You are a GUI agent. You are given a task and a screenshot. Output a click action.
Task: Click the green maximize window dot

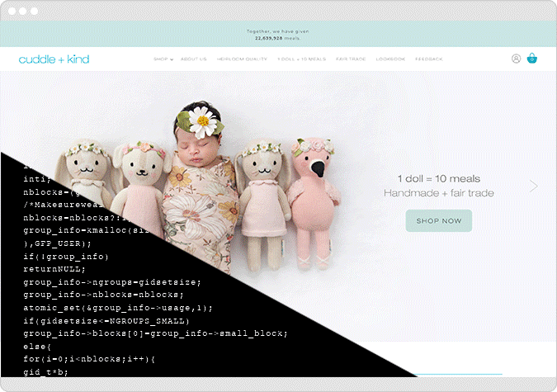[x=35, y=12]
